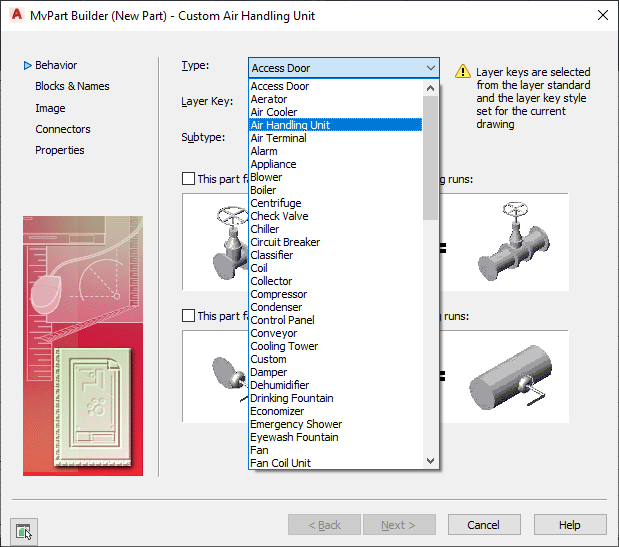Click the list scrollbar down arrow
Viewport: 619px width, 547px height.
pyautogui.click(x=431, y=461)
